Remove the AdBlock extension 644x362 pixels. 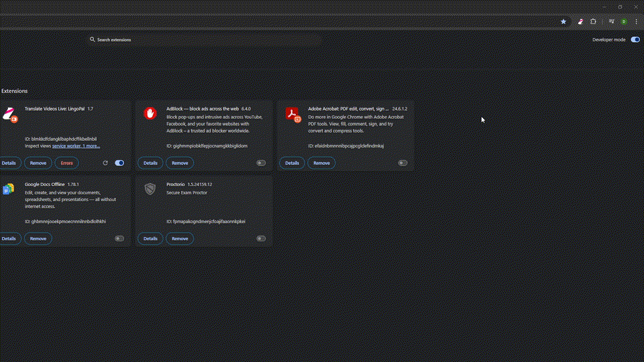click(180, 163)
